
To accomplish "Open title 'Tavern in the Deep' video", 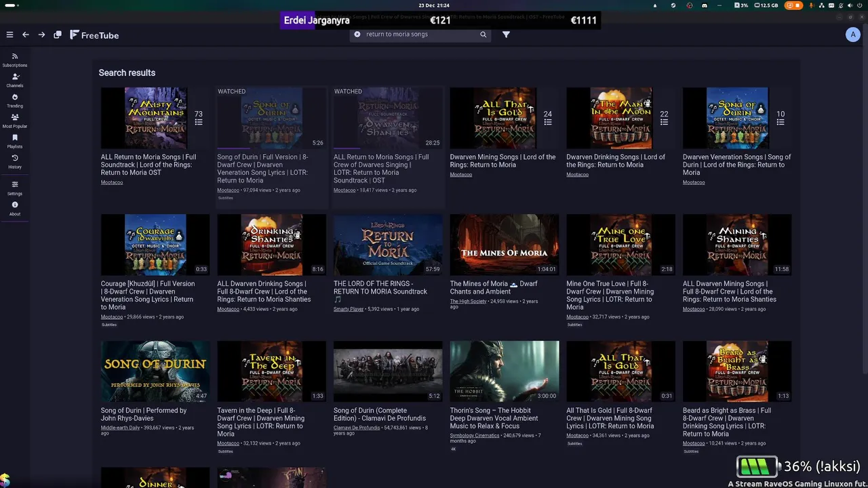I will coord(261,422).
